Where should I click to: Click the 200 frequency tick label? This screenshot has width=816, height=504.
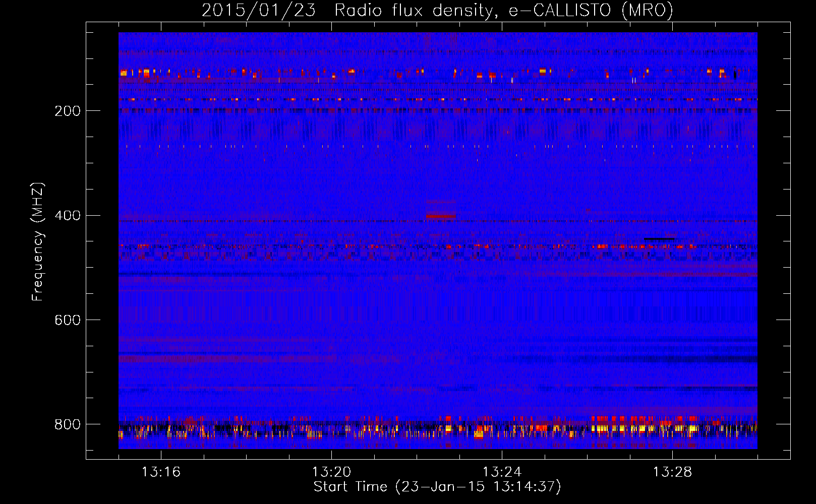pyautogui.click(x=67, y=111)
